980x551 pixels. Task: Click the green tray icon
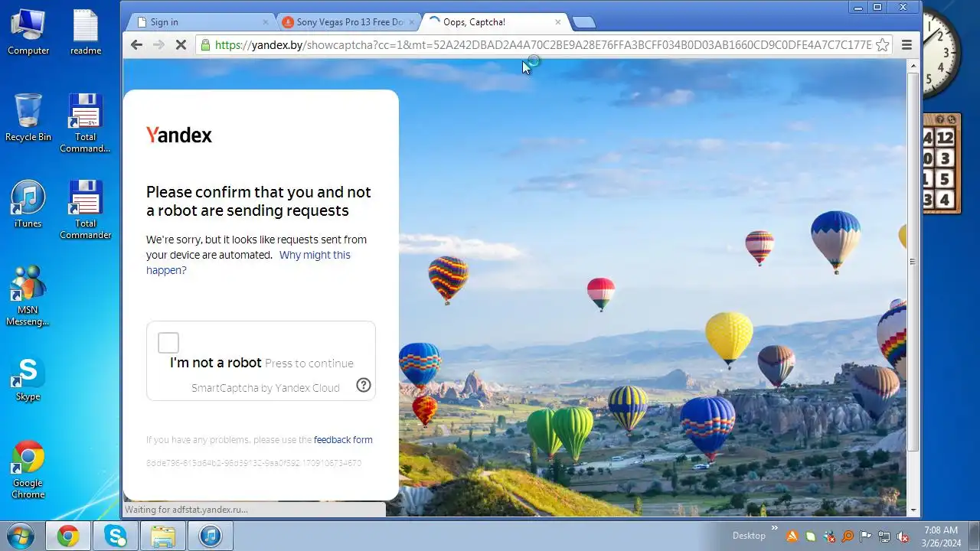[x=811, y=536]
